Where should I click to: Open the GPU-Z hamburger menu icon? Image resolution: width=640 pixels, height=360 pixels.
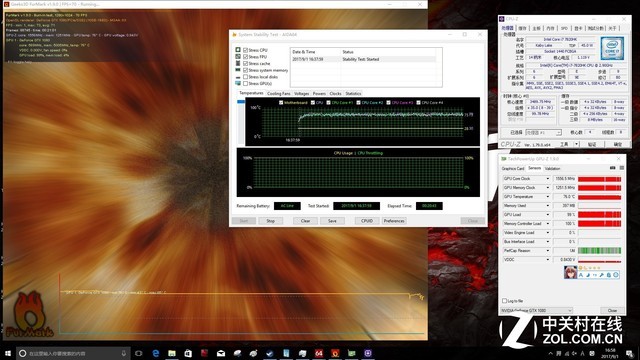point(622,168)
